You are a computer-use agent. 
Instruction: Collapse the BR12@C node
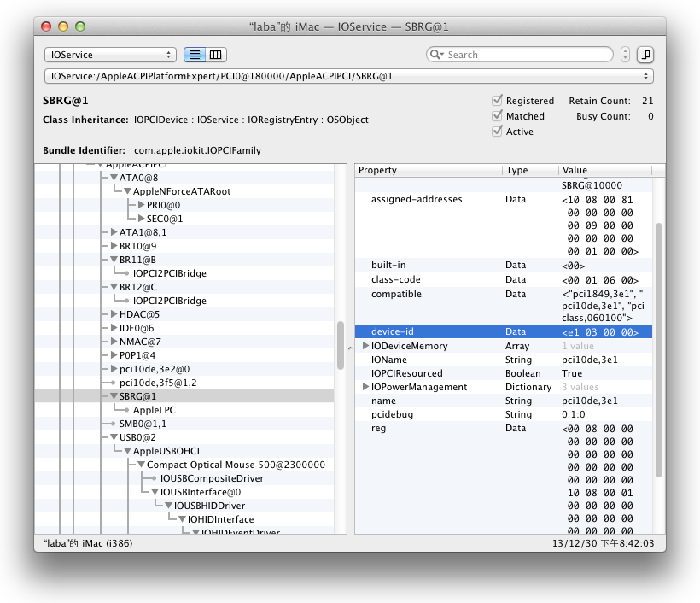pyautogui.click(x=114, y=287)
